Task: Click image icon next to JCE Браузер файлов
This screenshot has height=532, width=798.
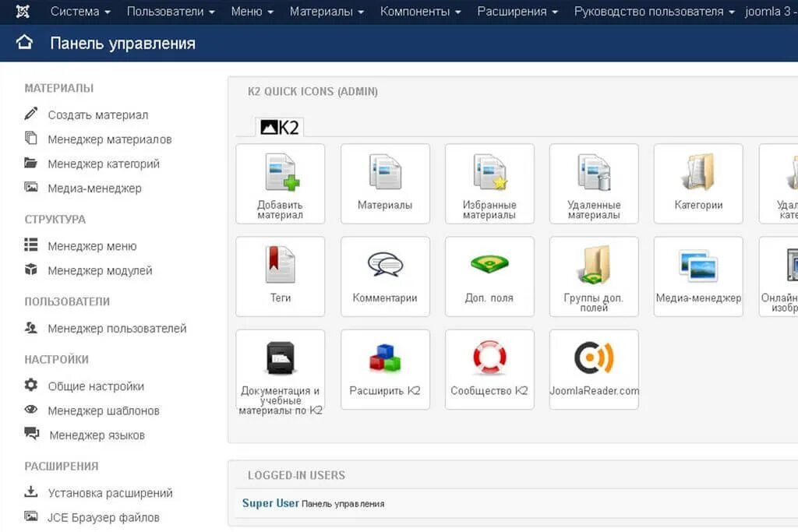Action: point(31,516)
